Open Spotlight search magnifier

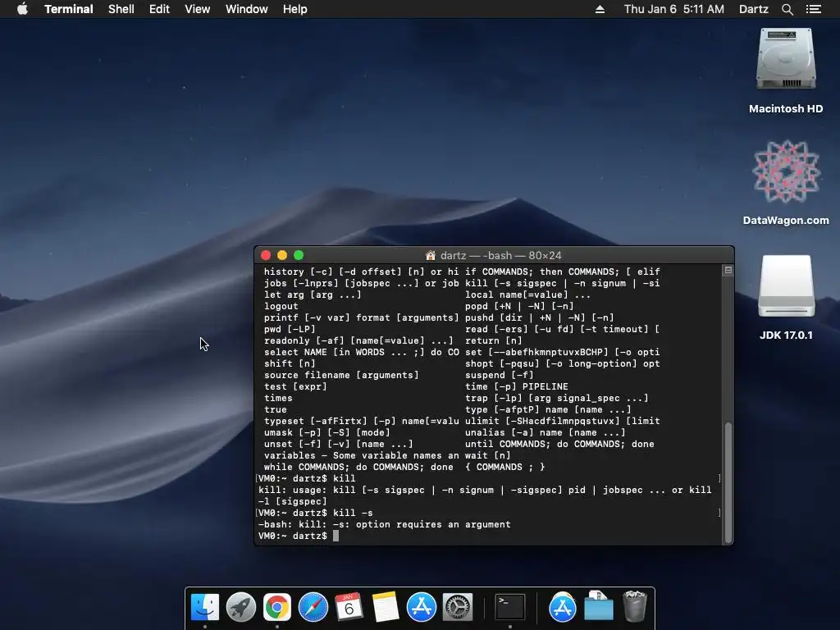[x=787, y=9]
